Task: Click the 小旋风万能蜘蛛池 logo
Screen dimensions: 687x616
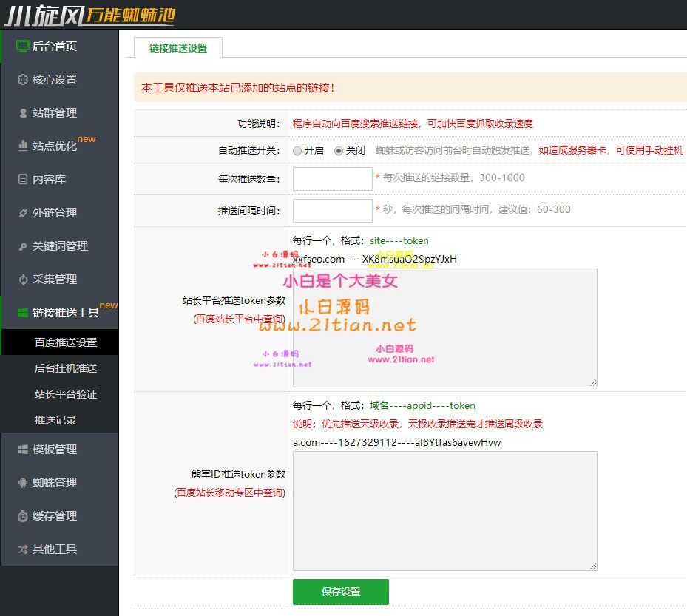Action: pyautogui.click(x=89, y=16)
